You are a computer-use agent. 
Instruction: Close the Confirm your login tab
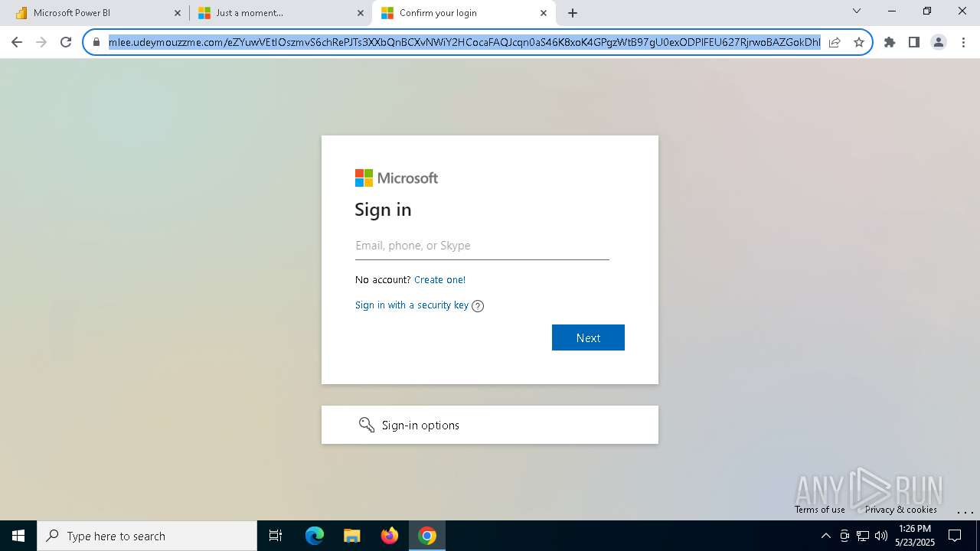click(544, 13)
